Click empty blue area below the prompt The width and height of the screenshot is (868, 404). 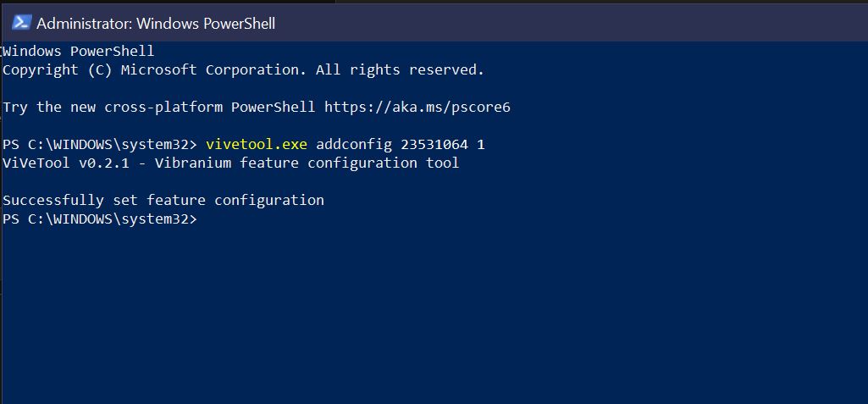[423, 322]
